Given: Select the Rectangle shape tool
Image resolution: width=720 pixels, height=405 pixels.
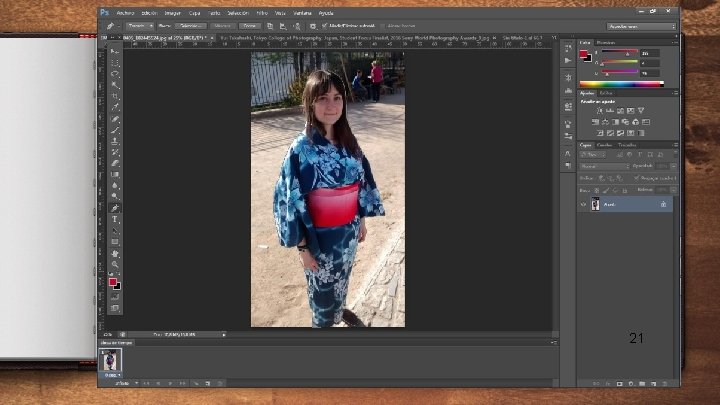Looking at the screenshot, I should [x=115, y=242].
